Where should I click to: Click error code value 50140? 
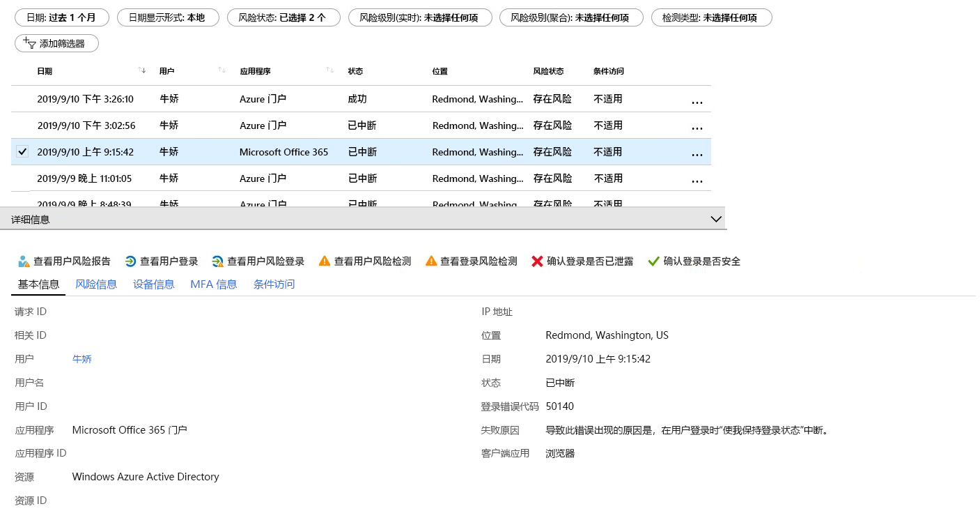[x=560, y=406]
